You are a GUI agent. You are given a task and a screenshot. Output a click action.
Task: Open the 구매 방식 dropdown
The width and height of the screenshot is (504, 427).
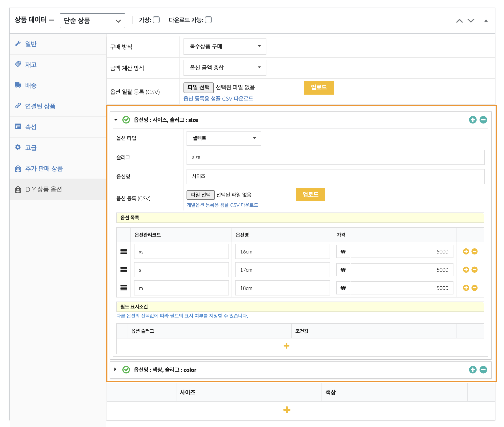pyautogui.click(x=224, y=46)
